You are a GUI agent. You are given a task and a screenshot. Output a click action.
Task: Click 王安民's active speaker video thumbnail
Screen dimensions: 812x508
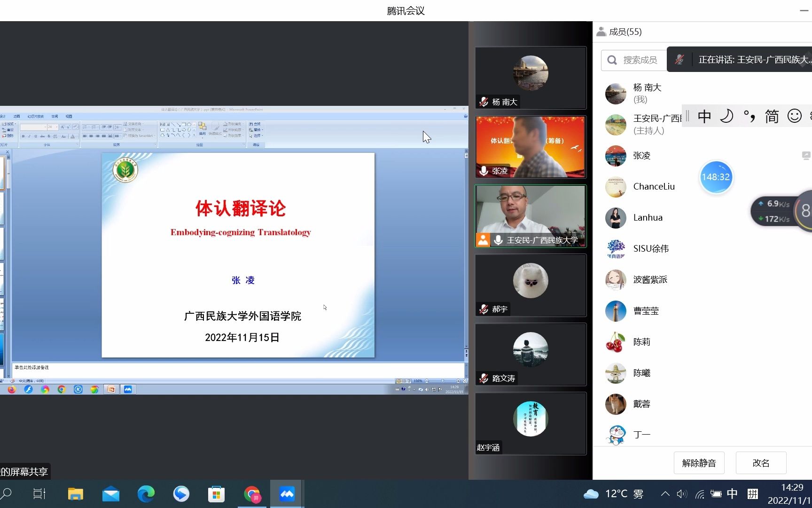click(531, 216)
